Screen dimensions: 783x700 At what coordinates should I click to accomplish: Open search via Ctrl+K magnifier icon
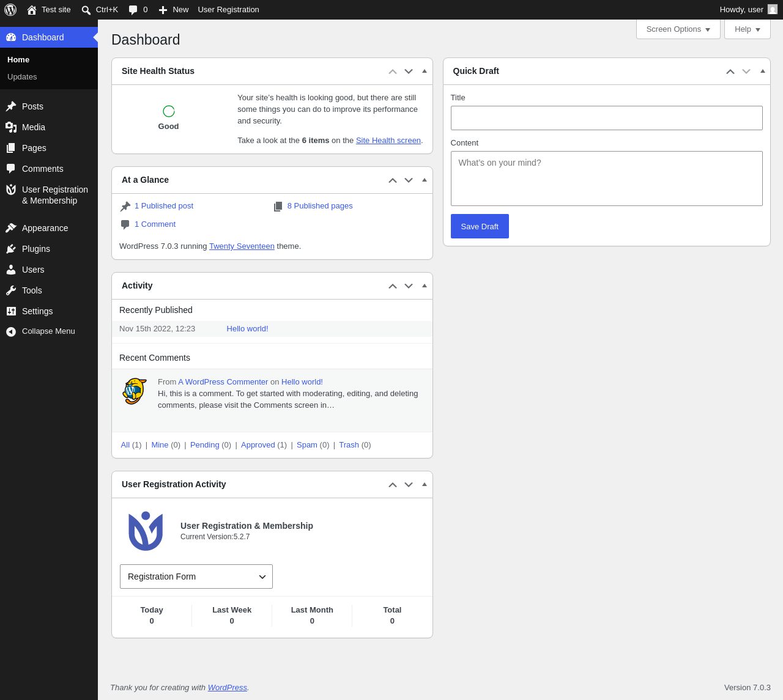tap(86, 10)
